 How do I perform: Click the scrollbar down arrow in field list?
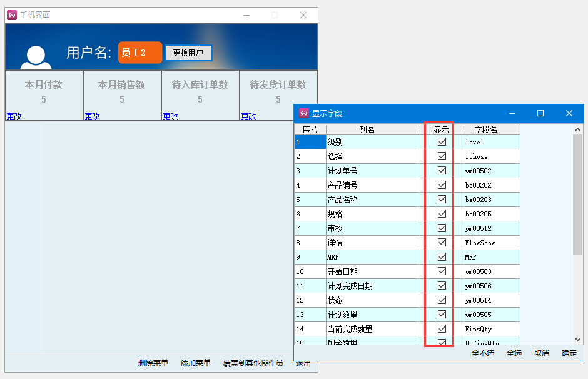coord(577,338)
